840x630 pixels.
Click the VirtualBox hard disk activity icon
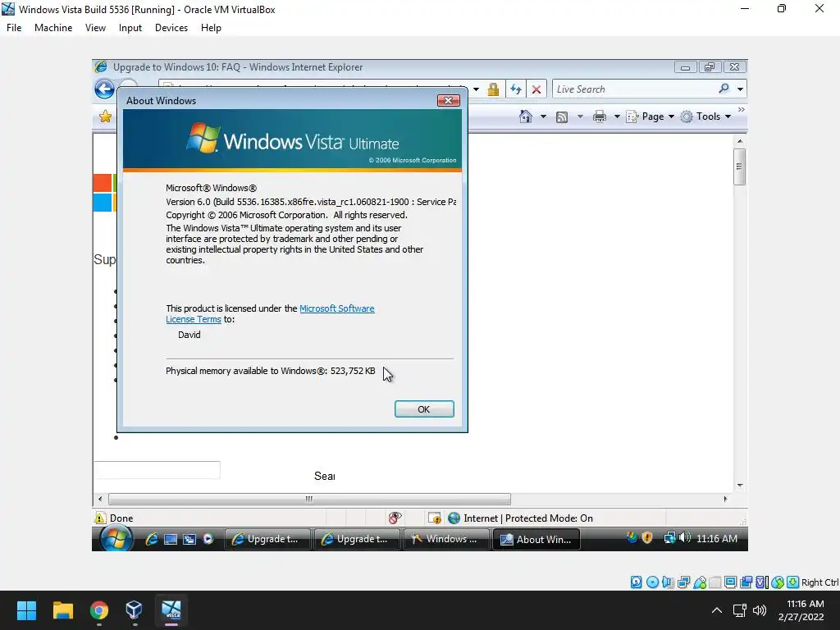point(636,582)
